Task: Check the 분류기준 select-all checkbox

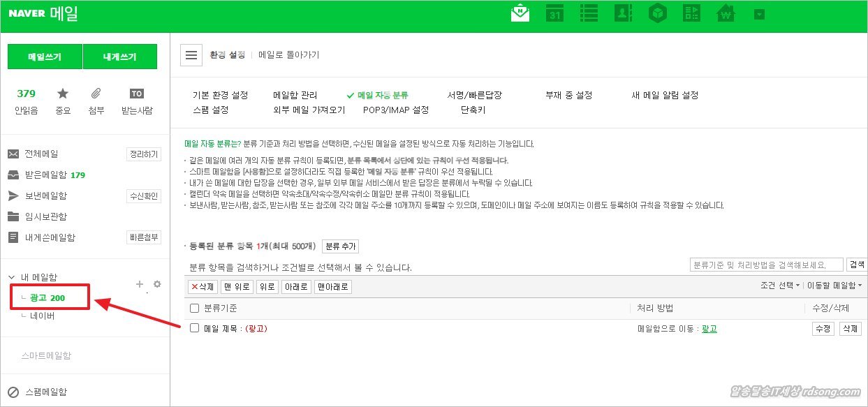Action: (x=195, y=309)
